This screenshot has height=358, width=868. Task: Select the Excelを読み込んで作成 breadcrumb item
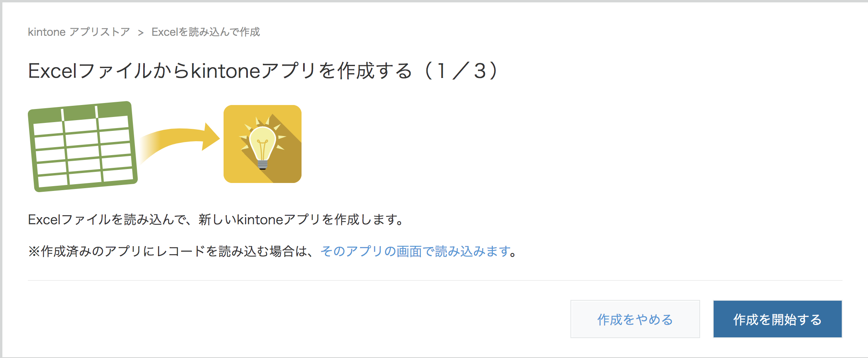pos(206,32)
